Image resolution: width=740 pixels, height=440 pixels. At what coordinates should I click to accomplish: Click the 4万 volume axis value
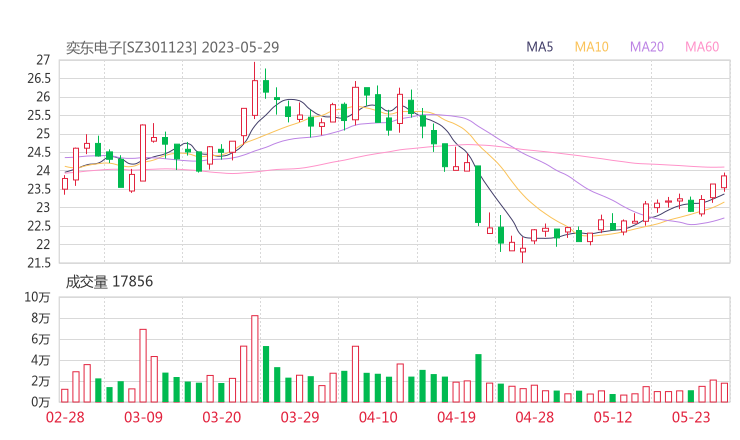click(x=41, y=360)
